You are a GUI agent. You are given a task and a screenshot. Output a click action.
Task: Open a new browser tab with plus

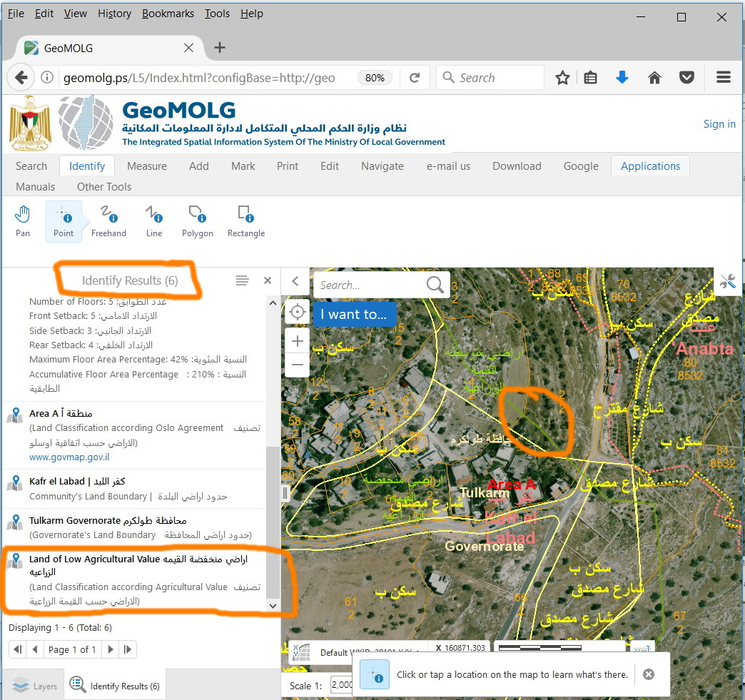pyautogui.click(x=220, y=48)
